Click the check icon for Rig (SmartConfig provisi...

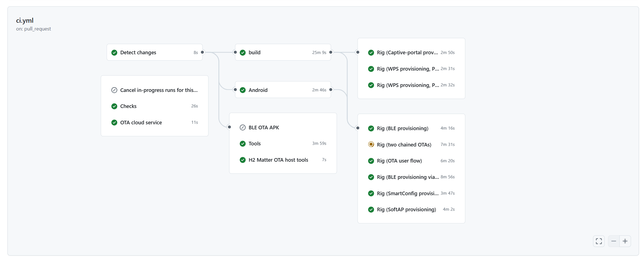click(x=371, y=193)
